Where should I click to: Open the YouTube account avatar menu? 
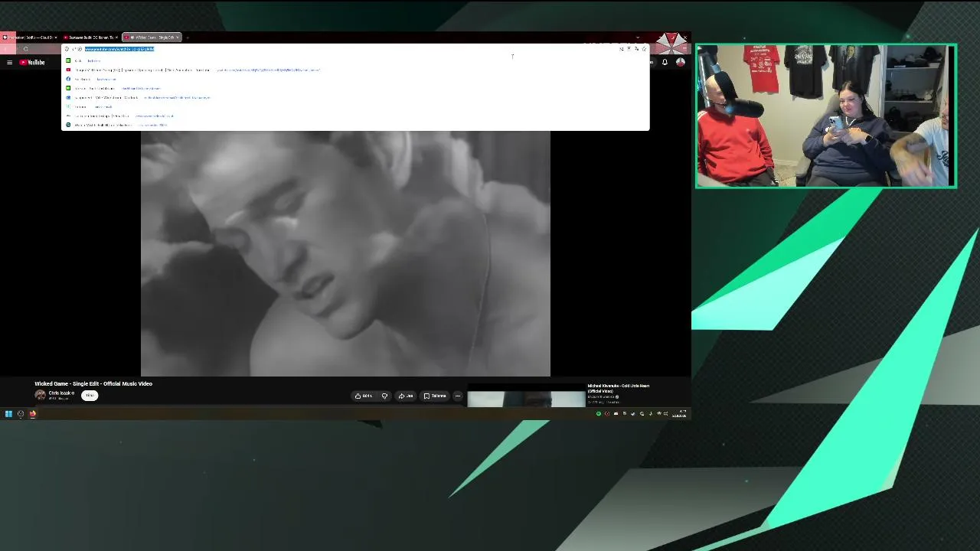click(680, 62)
